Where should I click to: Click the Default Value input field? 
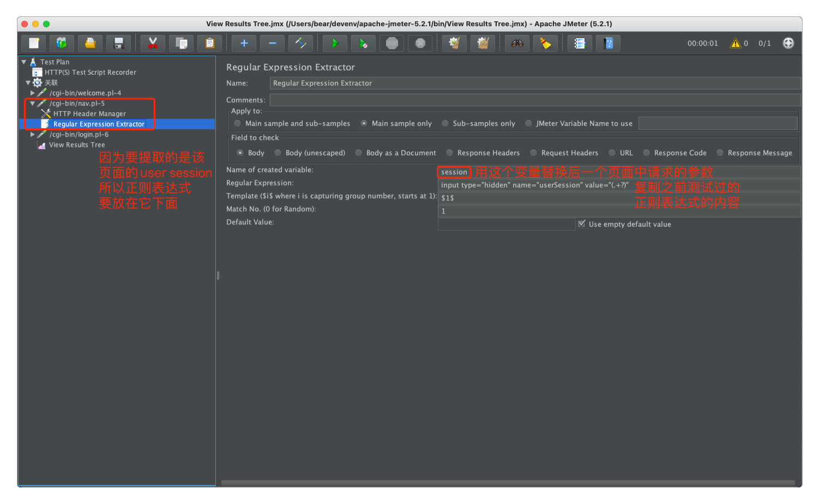[x=507, y=224]
